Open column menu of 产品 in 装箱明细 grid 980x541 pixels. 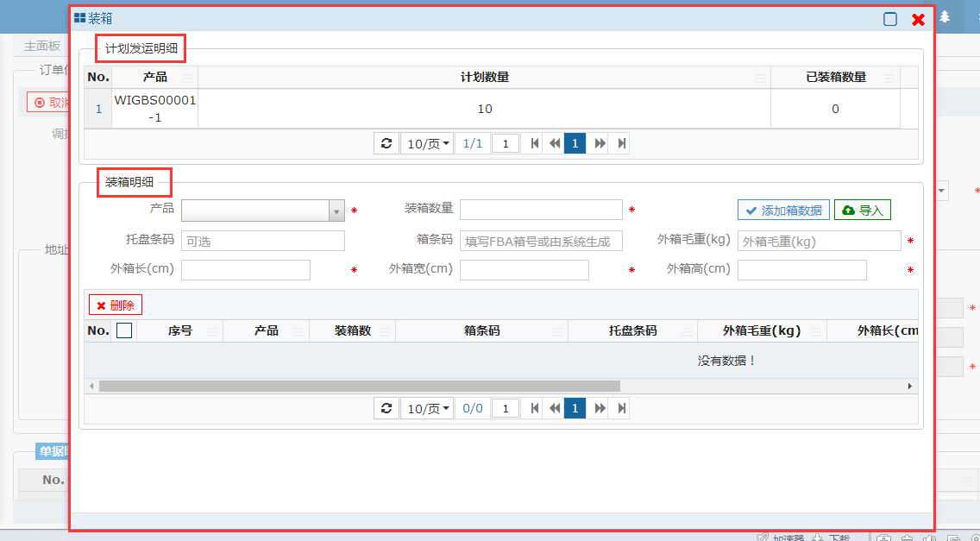(298, 331)
